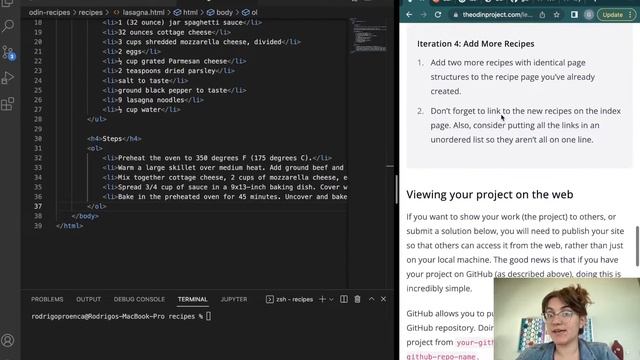
Task: Switch to the DEBUG CONSOLE tab
Action: pyautogui.click(x=139, y=299)
